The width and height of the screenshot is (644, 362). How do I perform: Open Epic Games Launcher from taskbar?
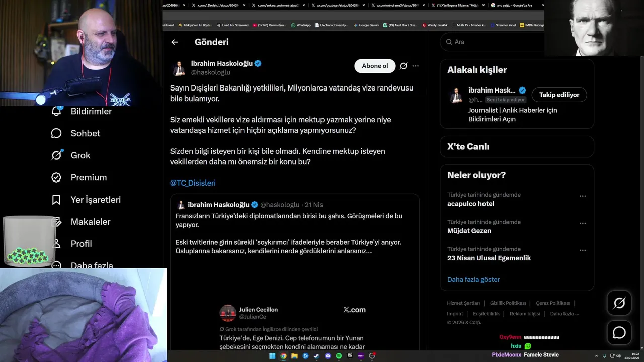point(350,356)
